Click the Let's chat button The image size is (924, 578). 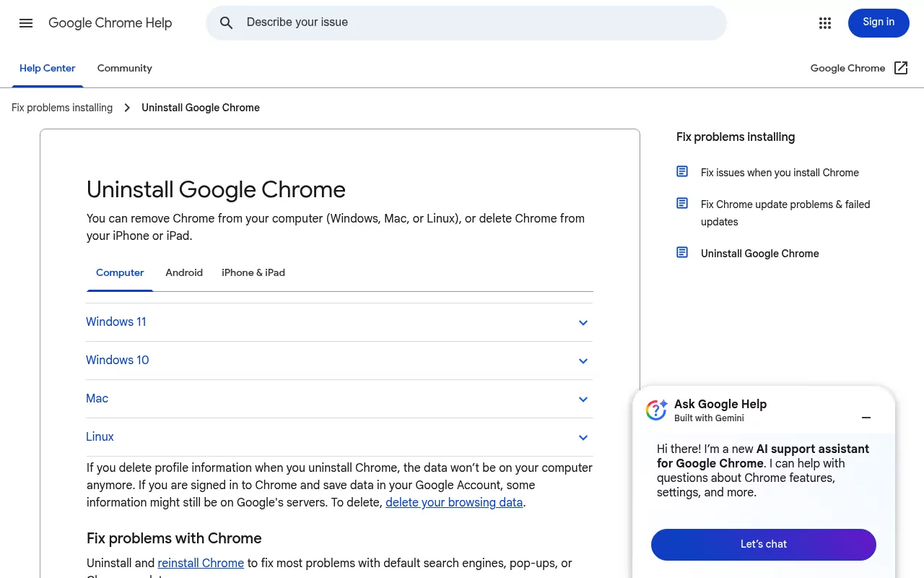pyautogui.click(x=764, y=545)
